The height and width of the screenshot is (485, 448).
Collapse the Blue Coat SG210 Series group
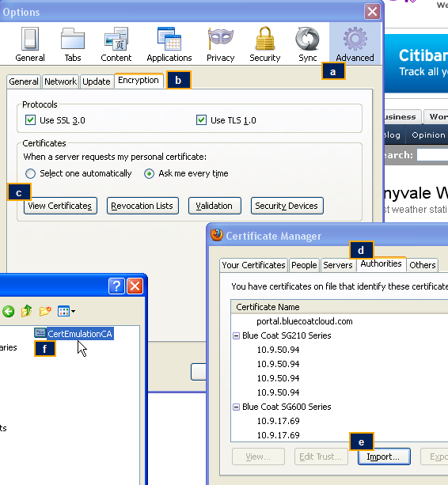236,335
